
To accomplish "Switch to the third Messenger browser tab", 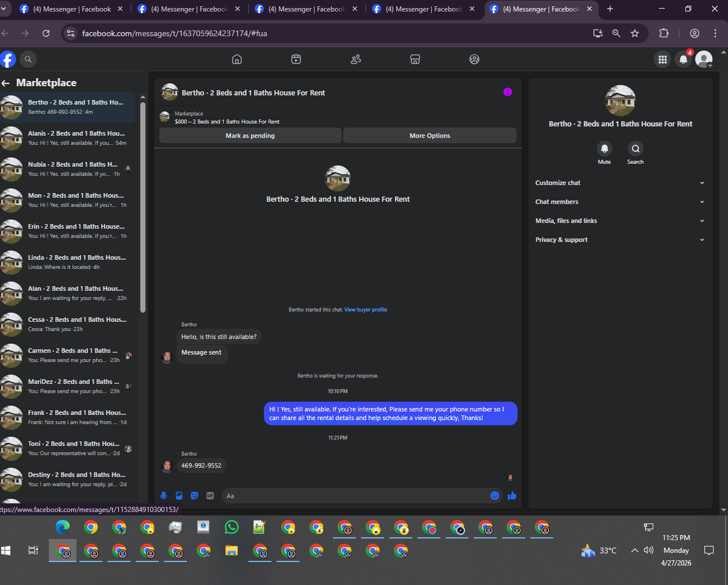I will tap(306, 9).
